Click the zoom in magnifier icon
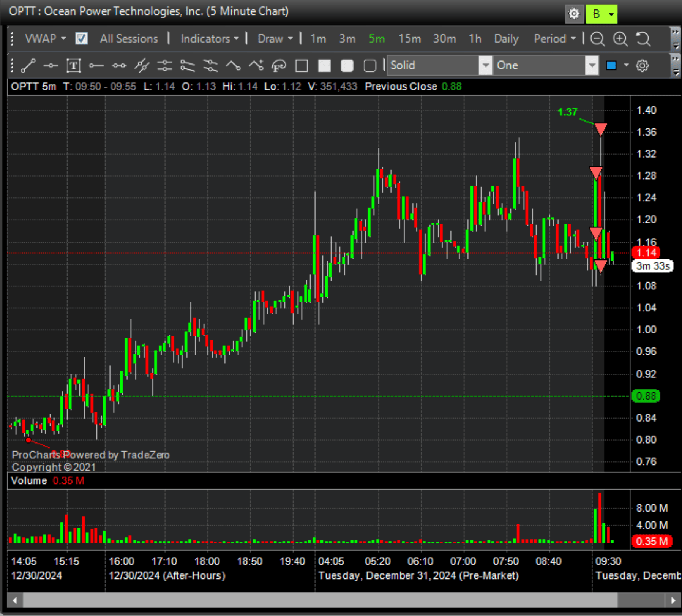The width and height of the screenshot is (682, 616). (620, 39)
